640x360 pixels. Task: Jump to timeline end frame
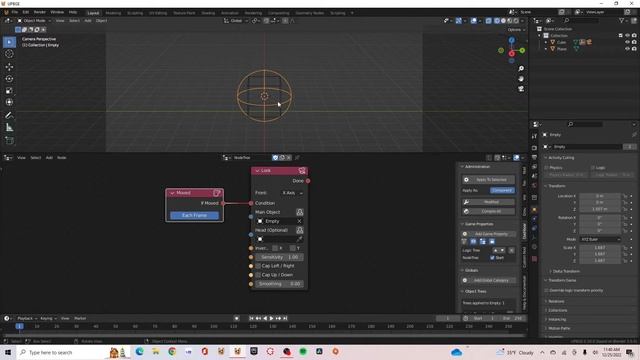285,318
